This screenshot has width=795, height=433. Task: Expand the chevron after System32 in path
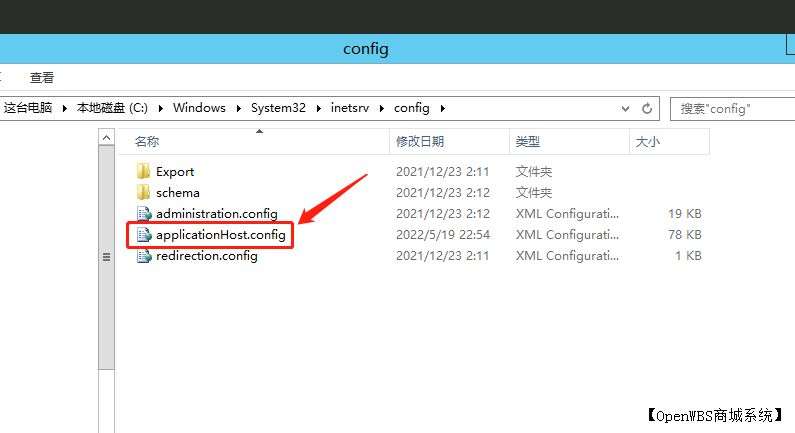[x=318, y=108]
